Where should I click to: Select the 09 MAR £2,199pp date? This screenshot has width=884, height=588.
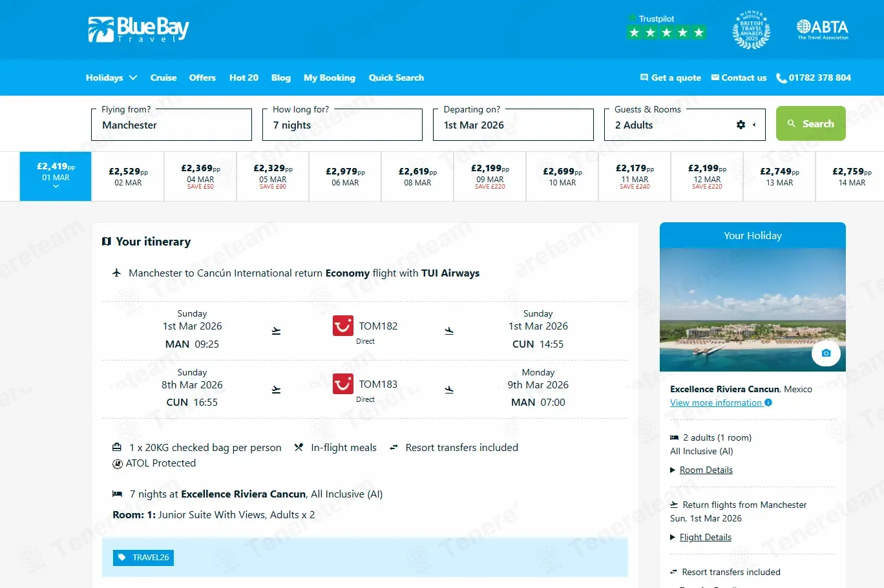(490, 176)
